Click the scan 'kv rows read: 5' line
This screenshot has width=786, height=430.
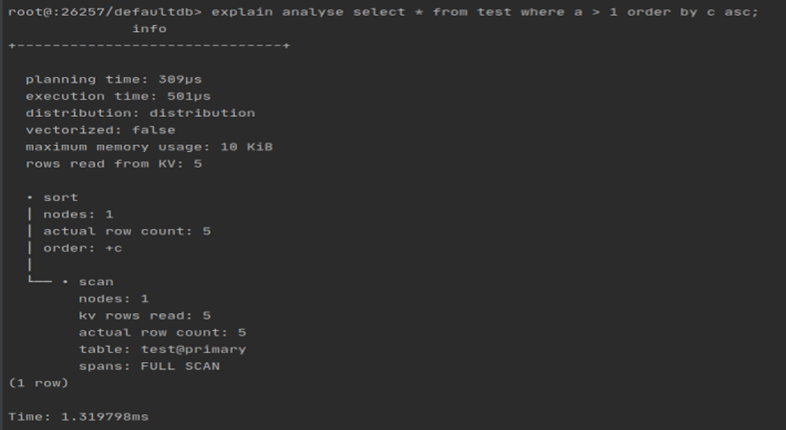[x=145, y=316]
